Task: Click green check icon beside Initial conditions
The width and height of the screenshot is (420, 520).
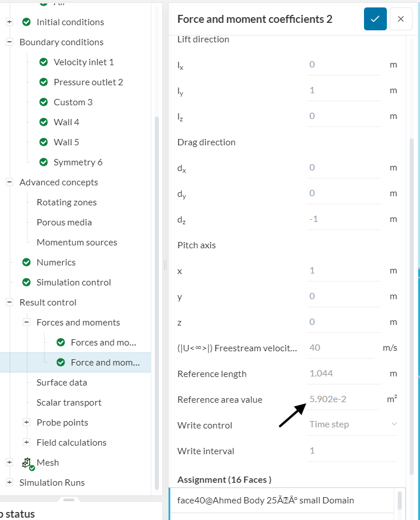Action: coord(26,22)
